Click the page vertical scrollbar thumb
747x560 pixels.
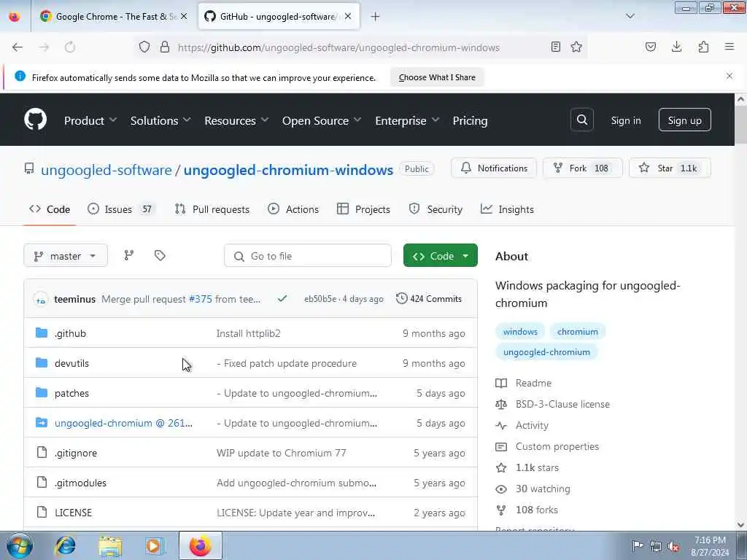tap(740, 125)
